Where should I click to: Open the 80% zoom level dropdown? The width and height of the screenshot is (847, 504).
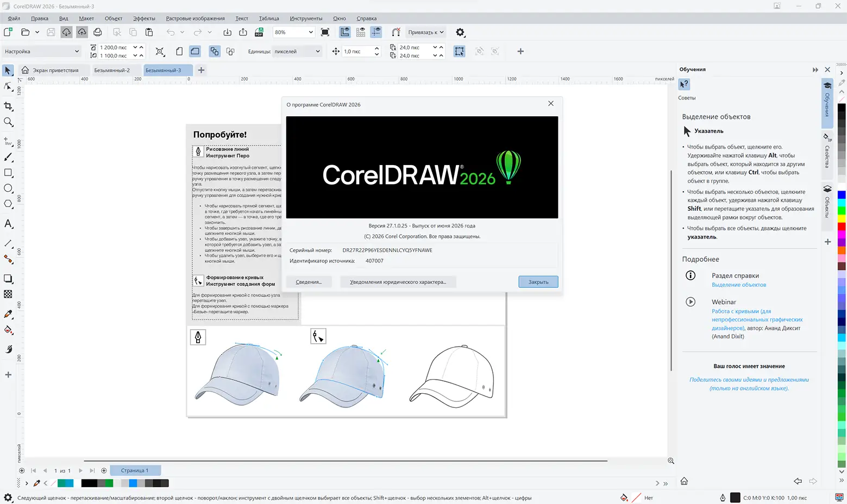coord(311,32)
